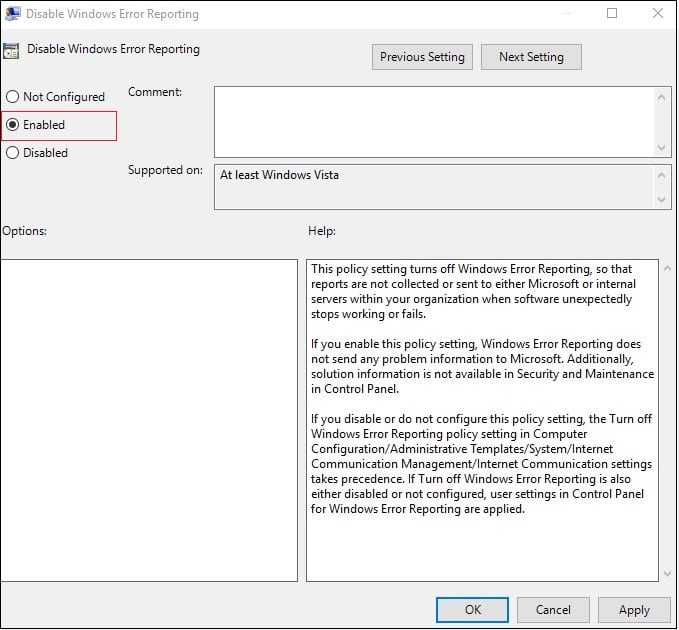Click the policy setting icon beside heading
The width and height of the screenshot is (679, 630).
[x=11, y=51]
